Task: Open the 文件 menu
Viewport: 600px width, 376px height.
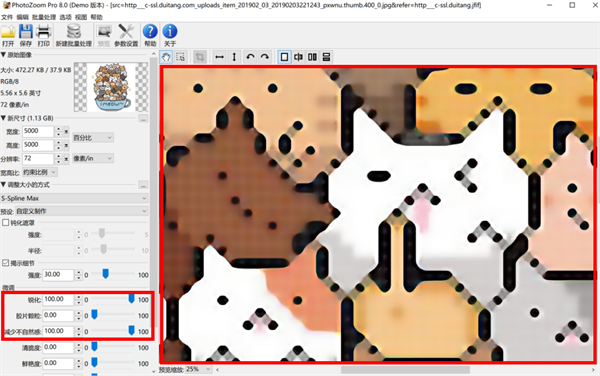Action: pos(7,17)
